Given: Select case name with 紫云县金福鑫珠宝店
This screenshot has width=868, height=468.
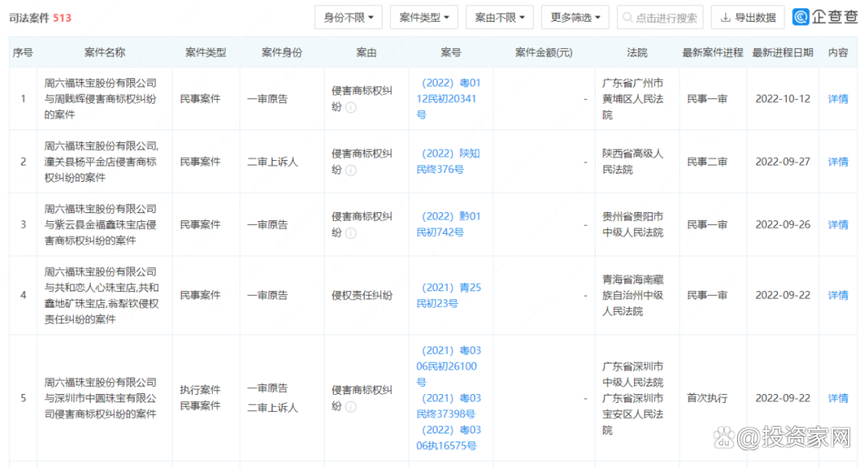Looking at the screenshot, I should point(100,224).
